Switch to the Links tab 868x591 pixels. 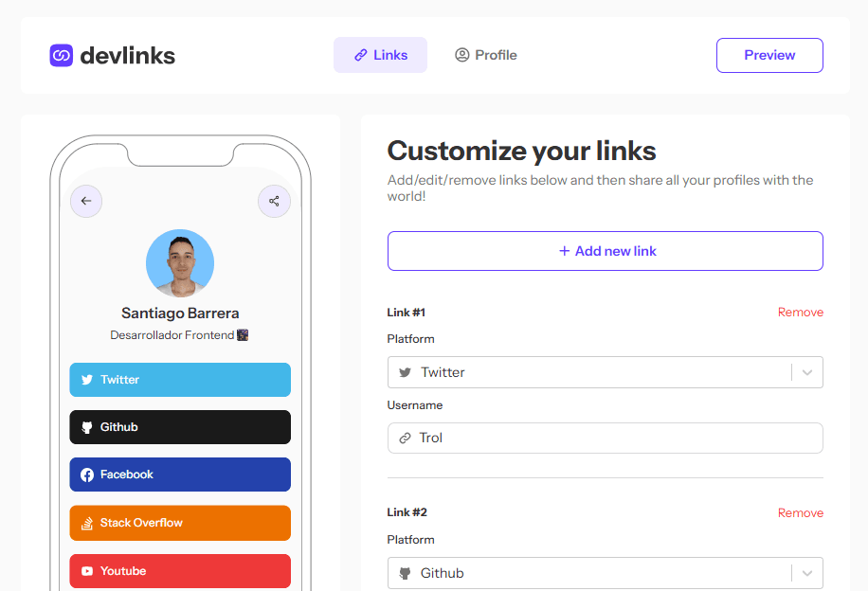click(380, 55)
